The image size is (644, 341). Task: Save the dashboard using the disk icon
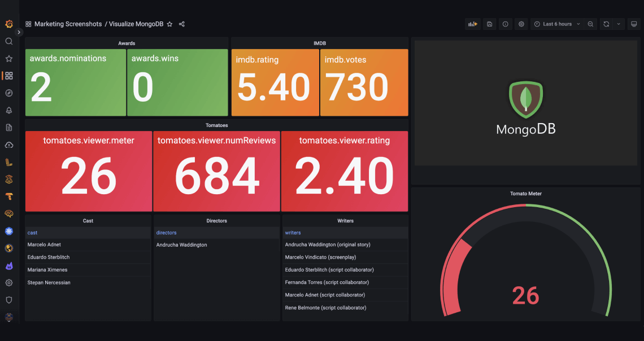coord(489,24)
